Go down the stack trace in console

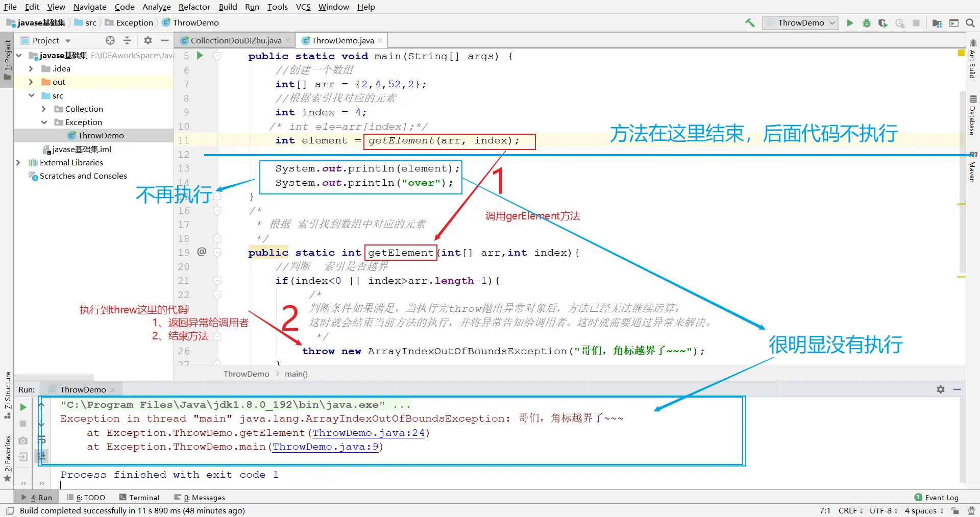[42, 424]
